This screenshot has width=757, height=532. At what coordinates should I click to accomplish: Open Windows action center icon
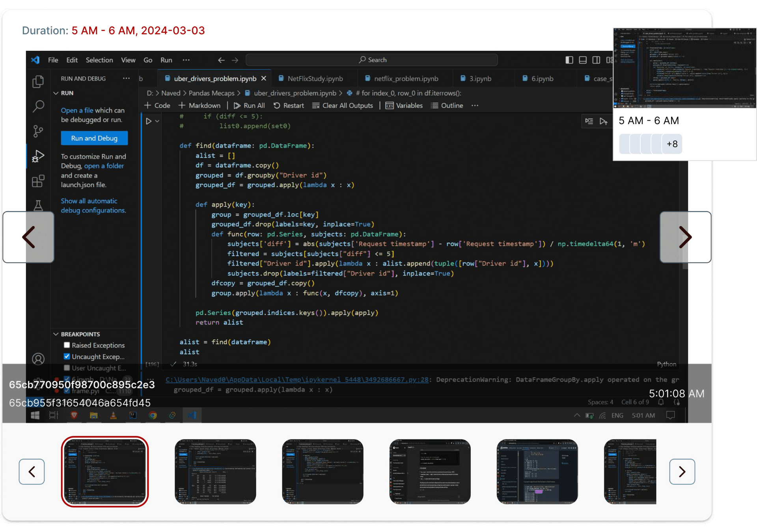pos(670,415)
